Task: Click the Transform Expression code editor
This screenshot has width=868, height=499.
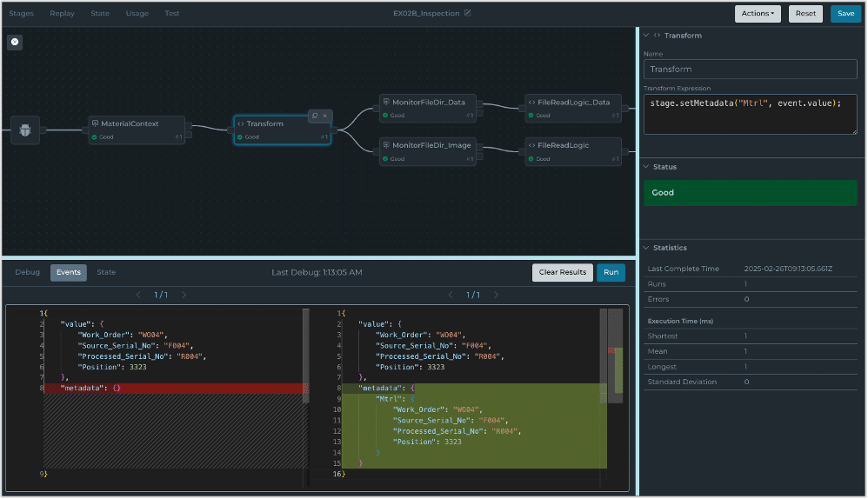Action: 750,114
